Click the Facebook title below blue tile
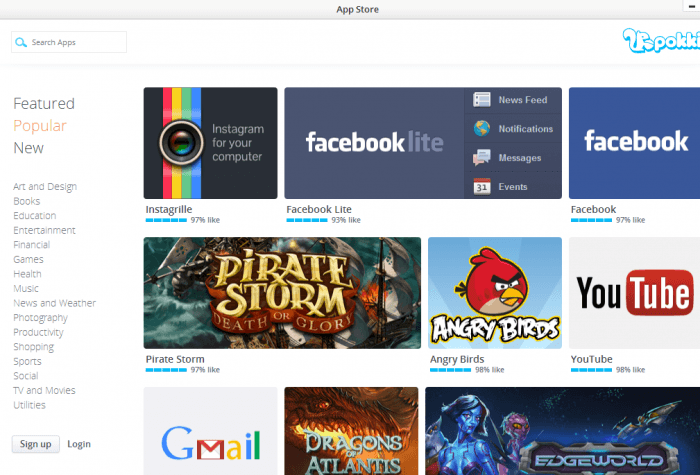 pyautogui.click(x=593, y=209)
